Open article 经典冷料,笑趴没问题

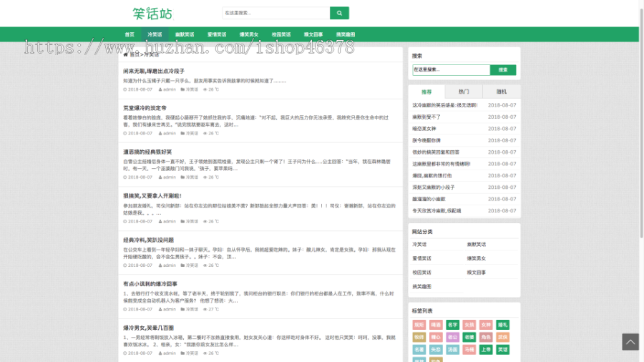148,240
